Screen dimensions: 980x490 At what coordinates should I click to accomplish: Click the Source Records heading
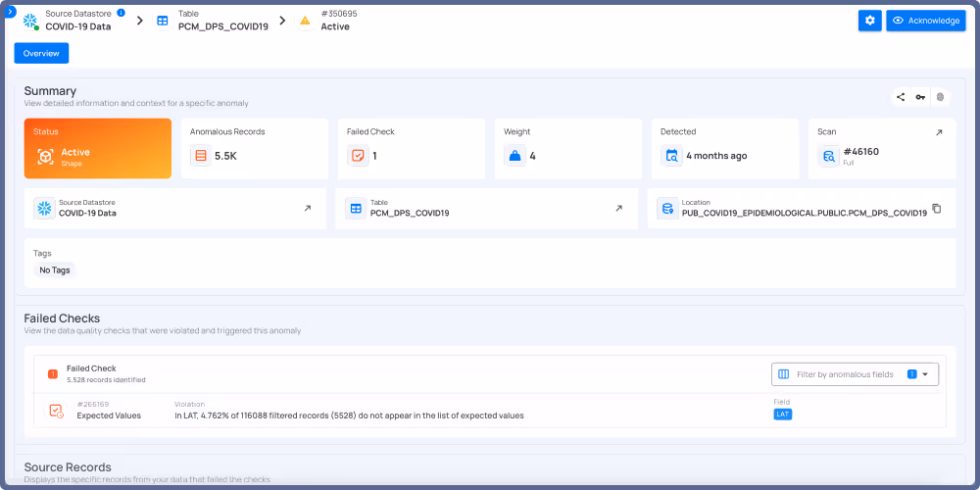[x=68, y=466]
